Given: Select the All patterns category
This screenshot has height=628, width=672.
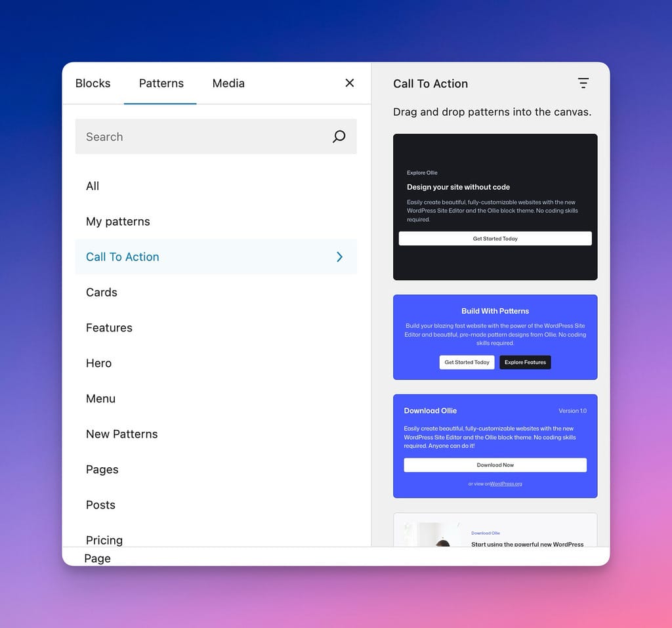Looking at the screenshot, I should point(92,186).
